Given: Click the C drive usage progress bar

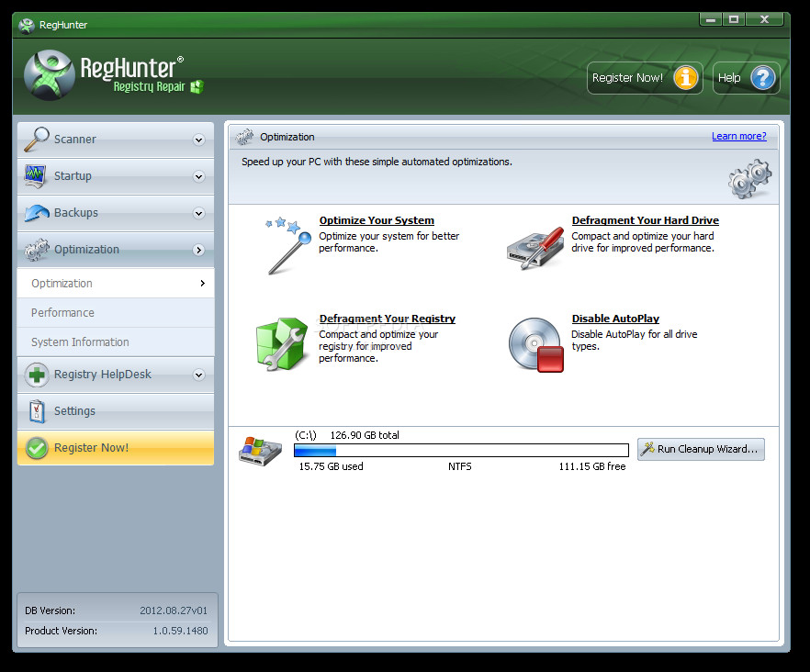Looking at the screenshot, I should point(461,451).
